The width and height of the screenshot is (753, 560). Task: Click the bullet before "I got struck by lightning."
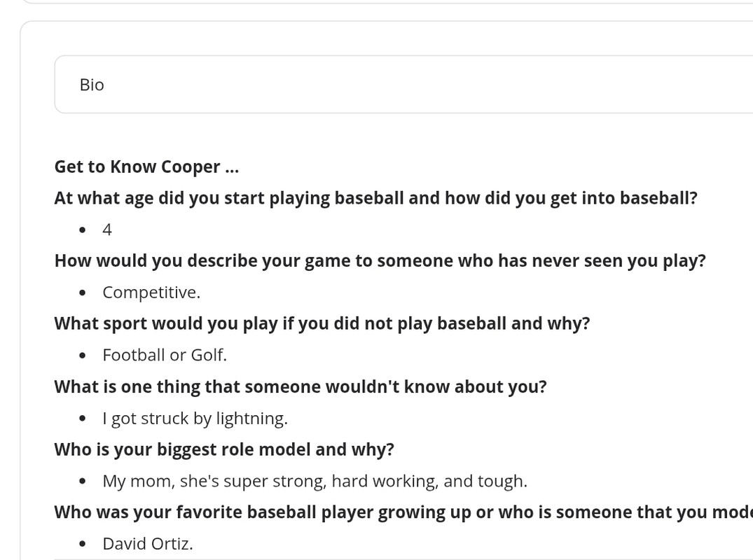83,419
